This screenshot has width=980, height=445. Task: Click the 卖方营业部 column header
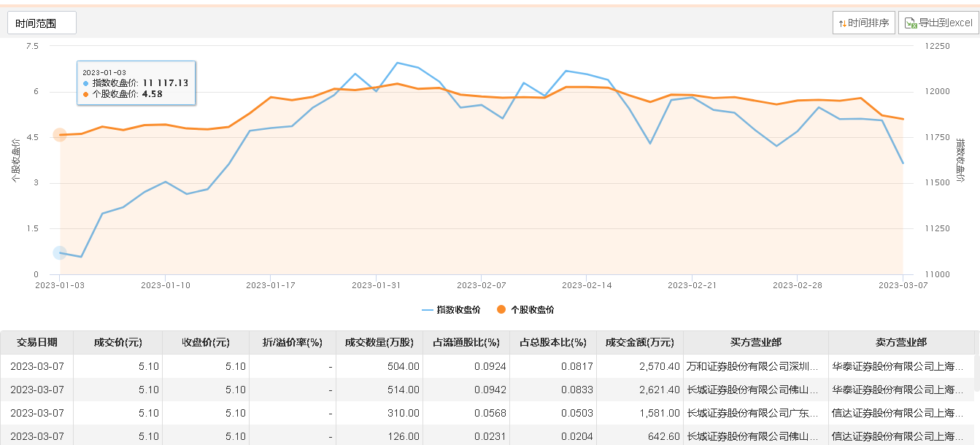tap(901, 342)
